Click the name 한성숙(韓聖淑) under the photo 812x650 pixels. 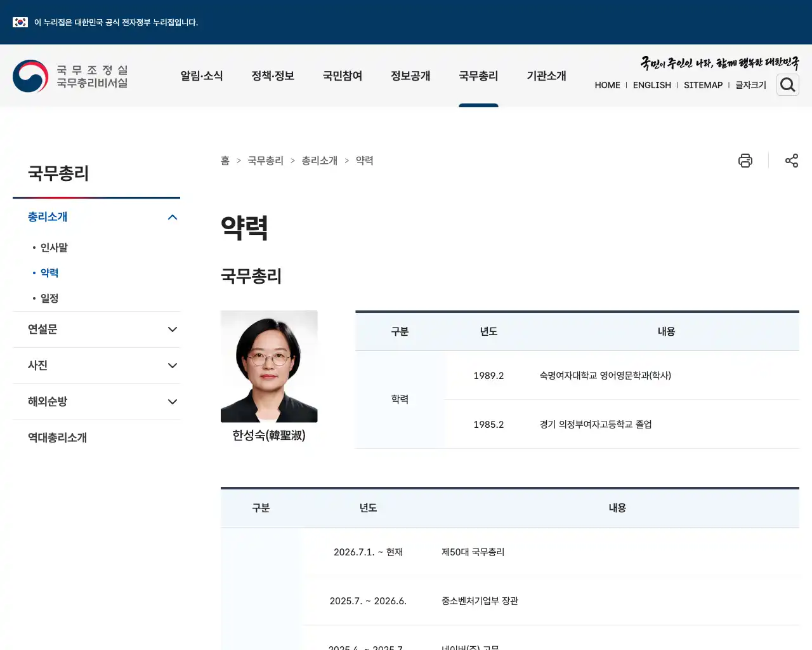point(269,435)
